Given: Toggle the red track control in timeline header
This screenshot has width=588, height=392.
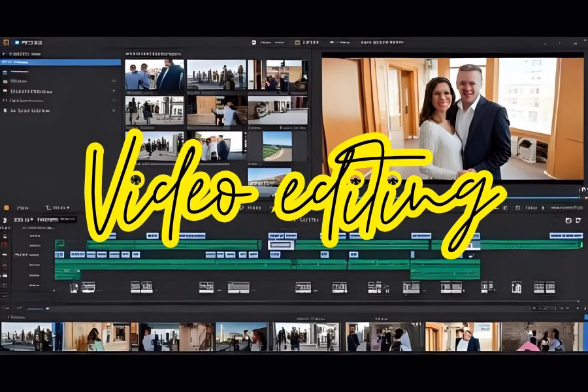Looking at the screenshot, I should (x=5, y=245).
